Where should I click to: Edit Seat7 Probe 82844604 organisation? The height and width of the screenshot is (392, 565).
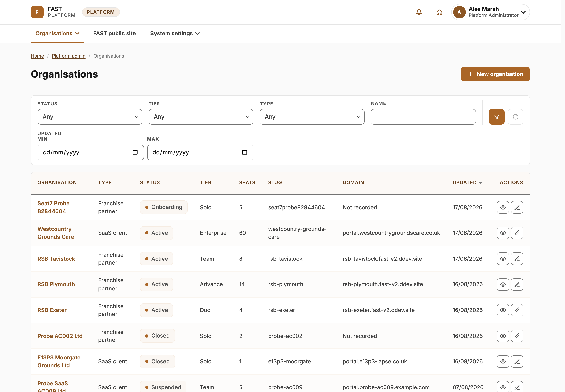(x=517, y=207)
